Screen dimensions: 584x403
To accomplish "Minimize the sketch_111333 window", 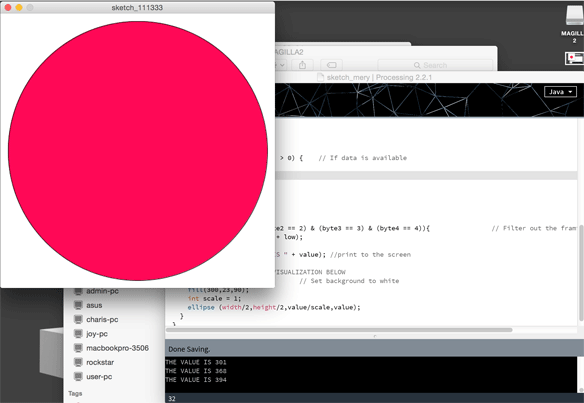I will [19, 7].
